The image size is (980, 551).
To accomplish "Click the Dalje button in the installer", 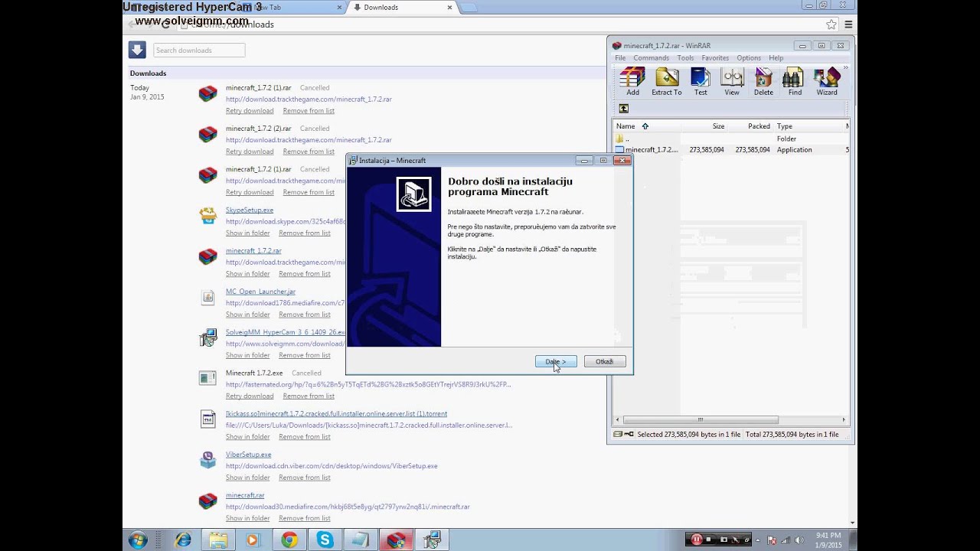I will pyautogui.click(x=556, y=361).
